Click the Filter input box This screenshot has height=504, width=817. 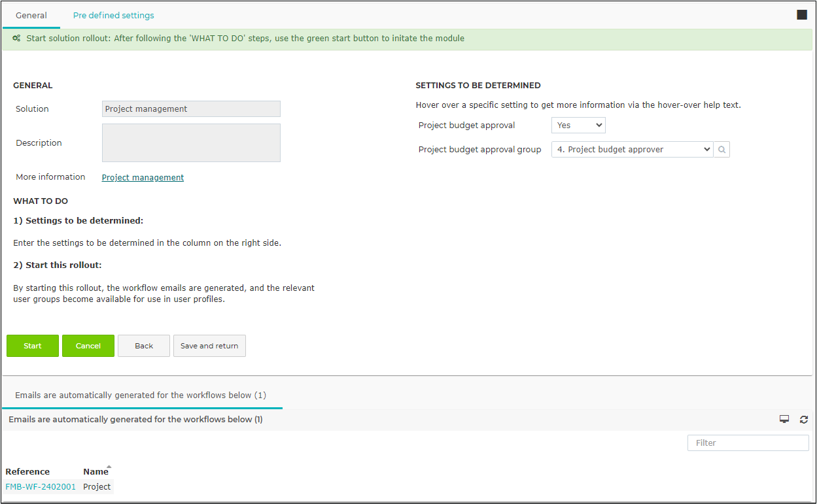[x=748, y=443]
